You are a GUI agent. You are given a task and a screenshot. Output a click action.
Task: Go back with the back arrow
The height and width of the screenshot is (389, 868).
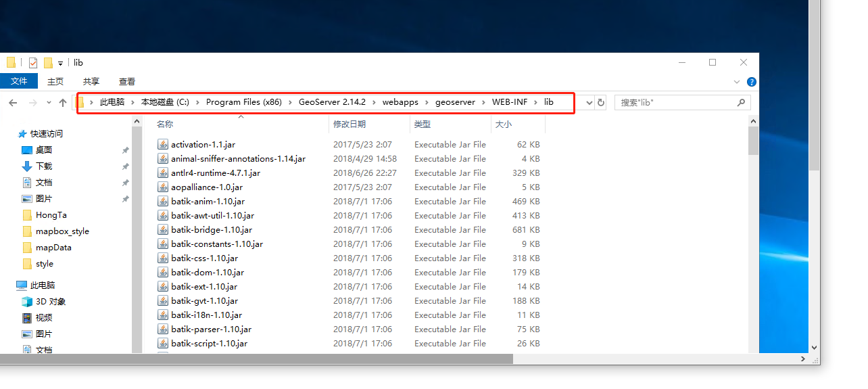[13, 103]
